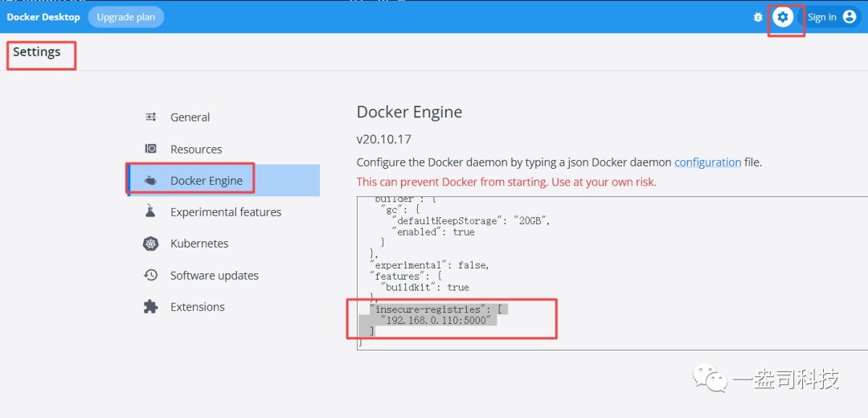Click the Docker Desktop title text

coord(43,17)
